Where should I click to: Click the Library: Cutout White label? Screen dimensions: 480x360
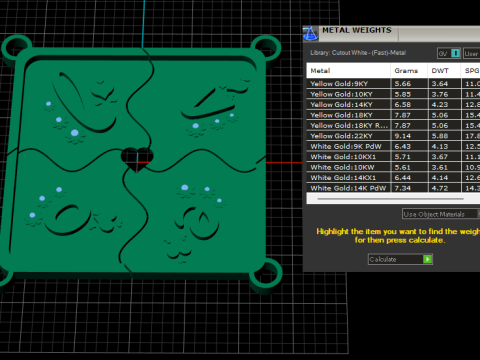(x=358, y=53)
